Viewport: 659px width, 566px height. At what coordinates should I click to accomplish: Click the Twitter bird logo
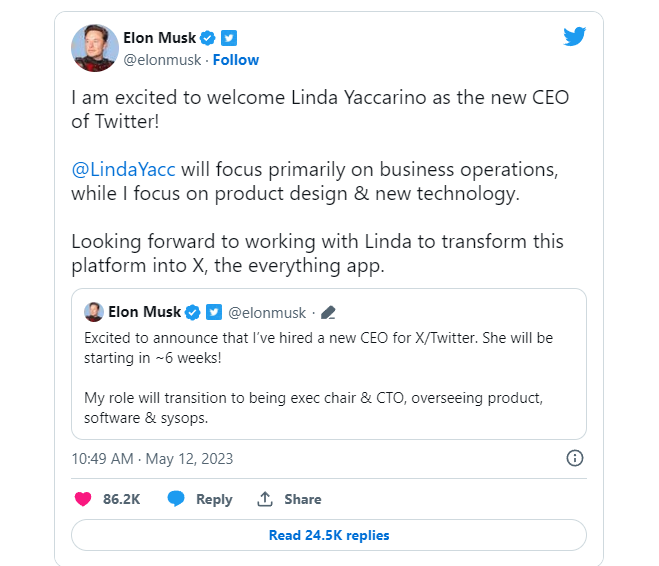pyautogui.click(x=573, y=37)
